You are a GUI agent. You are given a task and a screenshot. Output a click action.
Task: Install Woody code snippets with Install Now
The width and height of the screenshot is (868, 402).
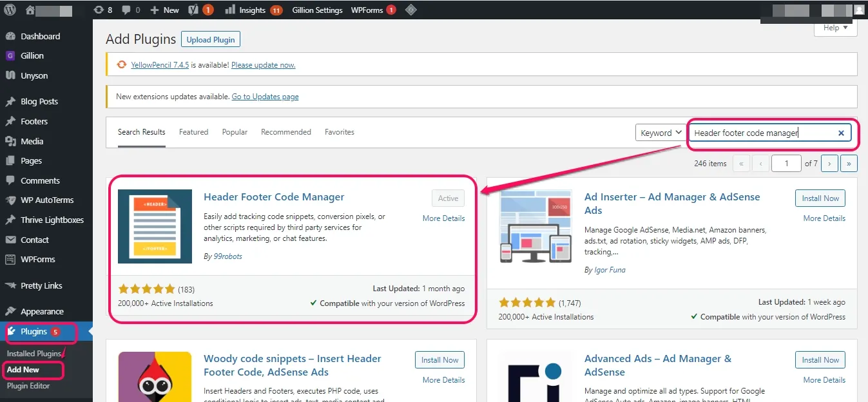pos(439,360)
